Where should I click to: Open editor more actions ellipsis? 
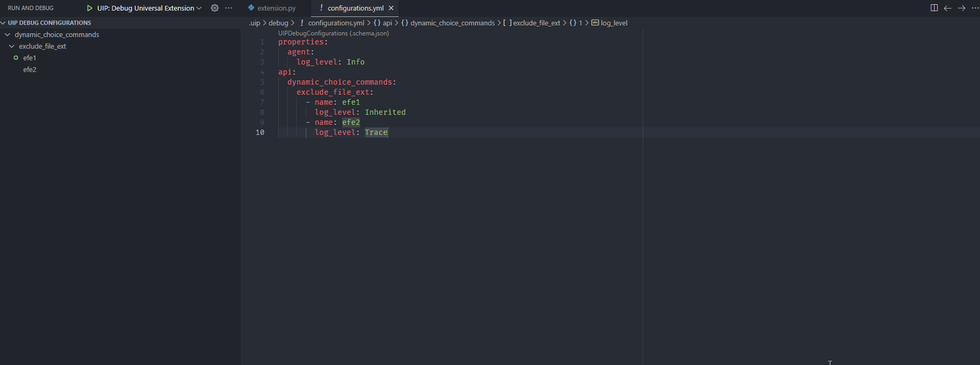point(975,8)
